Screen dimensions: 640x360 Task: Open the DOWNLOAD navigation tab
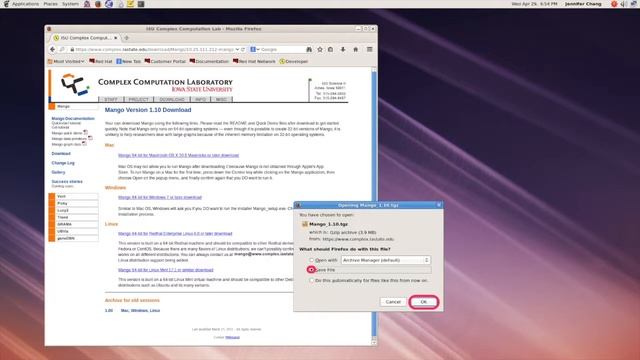[172, 99]
